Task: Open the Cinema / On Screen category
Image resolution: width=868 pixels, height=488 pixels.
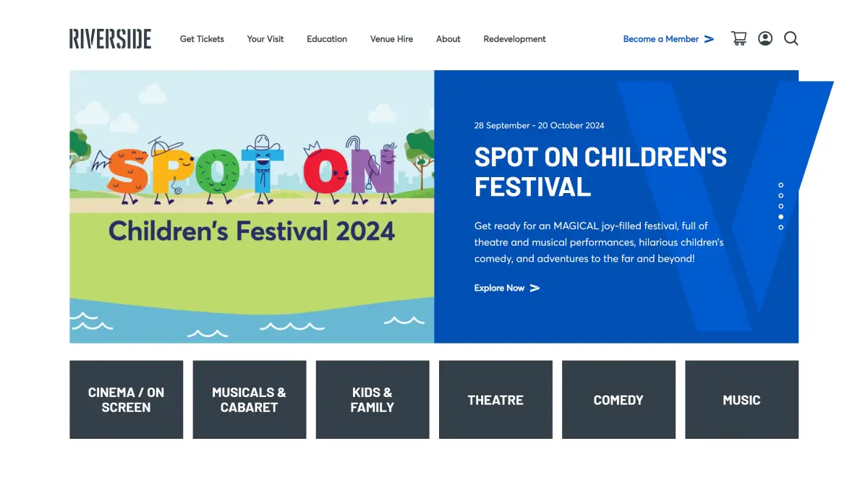Action: (x=126, y=400)
